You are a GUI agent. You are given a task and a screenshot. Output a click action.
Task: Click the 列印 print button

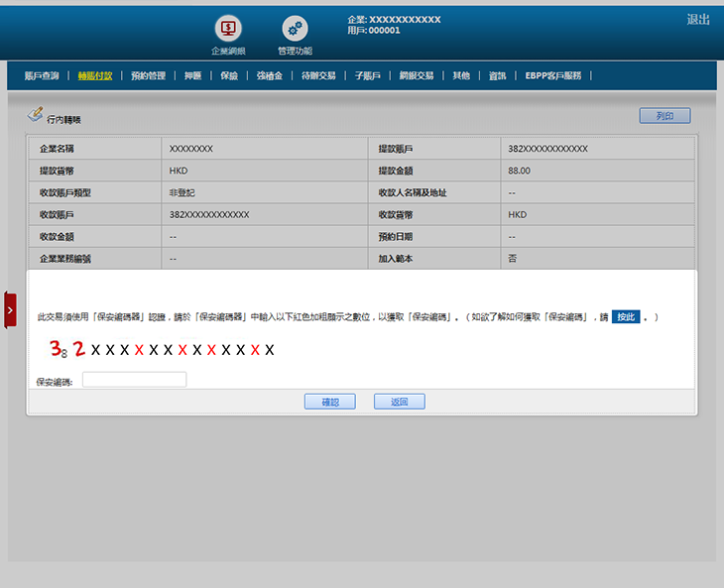tap(664, 116)
